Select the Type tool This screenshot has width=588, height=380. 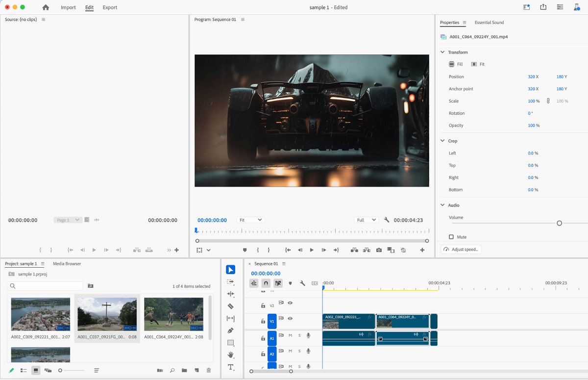coord(230,367)
